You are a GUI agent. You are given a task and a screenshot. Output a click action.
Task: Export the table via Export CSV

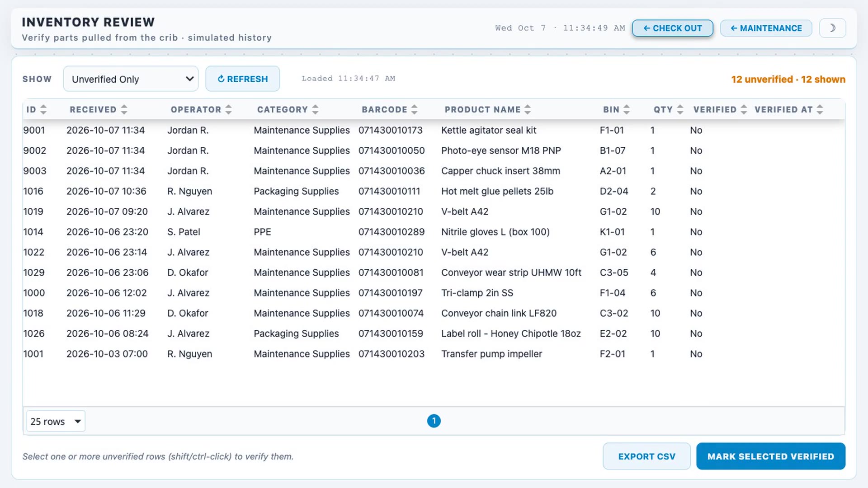[x=646, y=456]
